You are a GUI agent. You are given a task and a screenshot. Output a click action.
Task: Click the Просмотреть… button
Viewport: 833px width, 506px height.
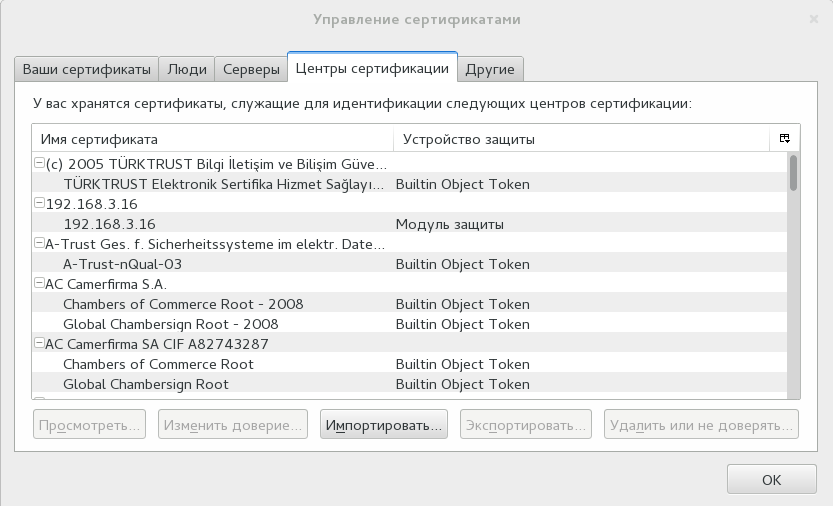tap(89, 425)
